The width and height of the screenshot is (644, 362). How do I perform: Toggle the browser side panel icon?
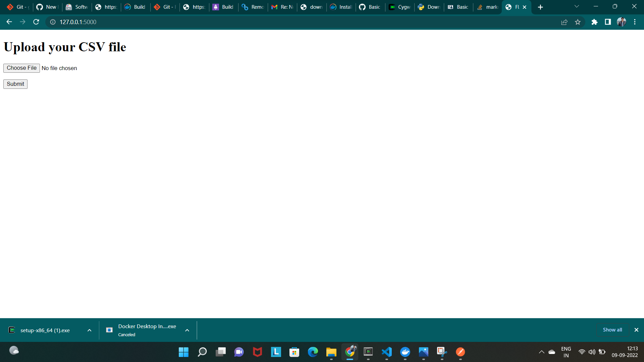608,22
